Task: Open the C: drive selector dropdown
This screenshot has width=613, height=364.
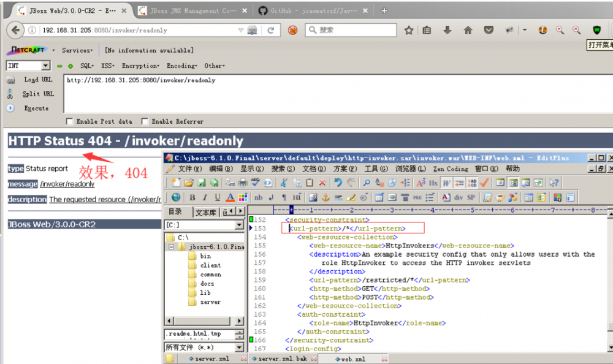Action: click(239, 225)
